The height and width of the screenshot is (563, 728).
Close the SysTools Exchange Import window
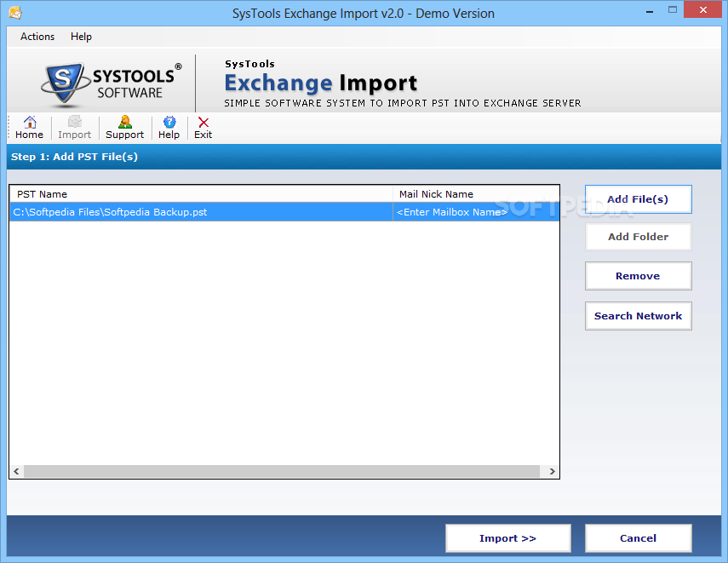tap(703, 9)
